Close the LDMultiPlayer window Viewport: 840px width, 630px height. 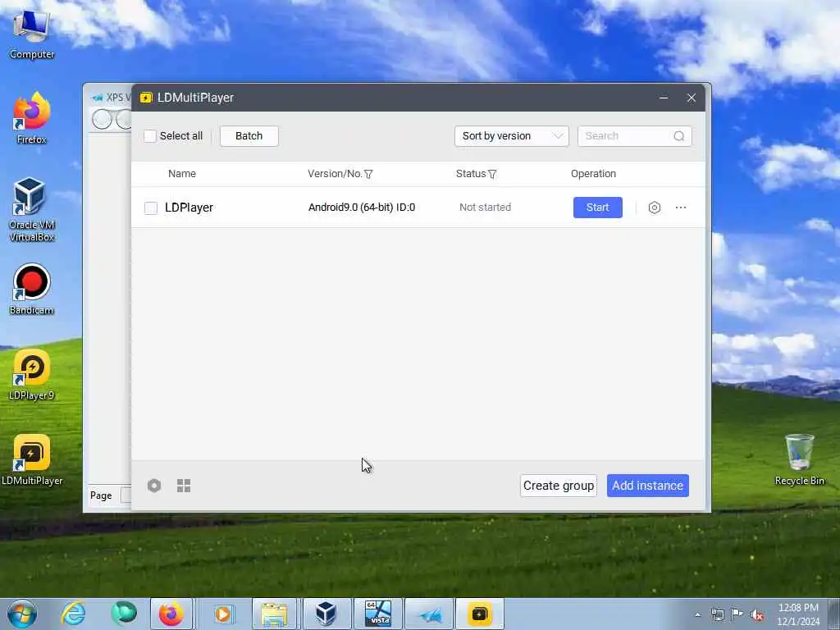[691, 98]
